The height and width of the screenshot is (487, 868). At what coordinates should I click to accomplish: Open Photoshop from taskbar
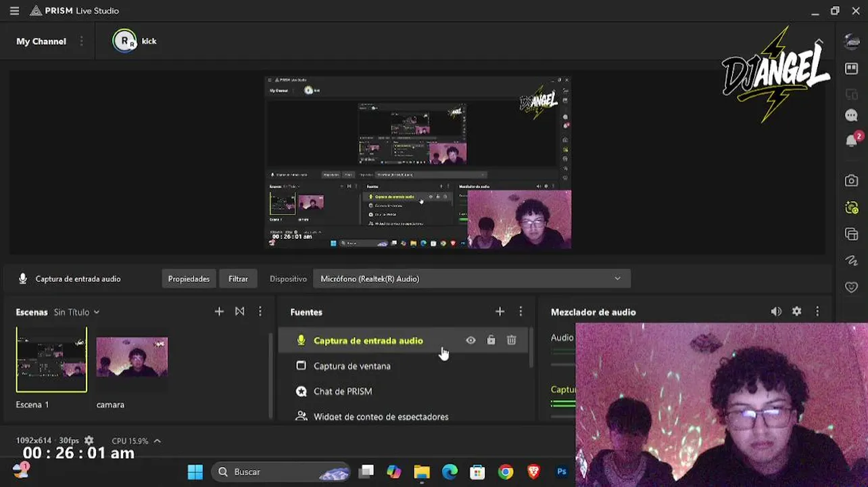click(562, 471)
